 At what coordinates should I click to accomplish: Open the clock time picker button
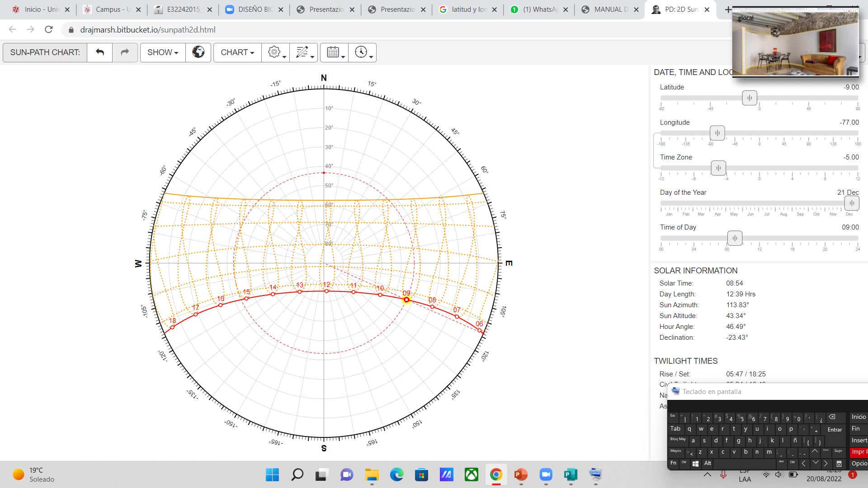[362, 52]
